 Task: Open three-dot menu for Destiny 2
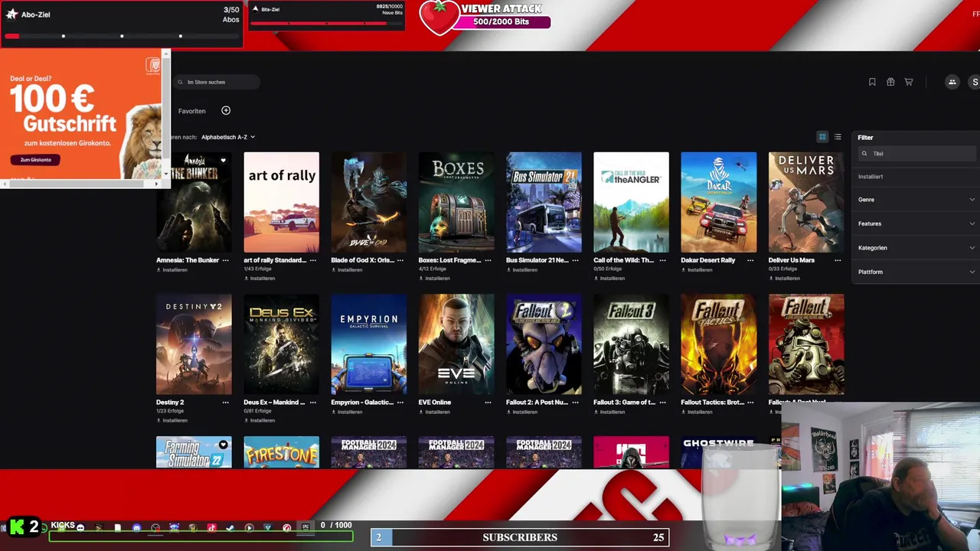225,403
